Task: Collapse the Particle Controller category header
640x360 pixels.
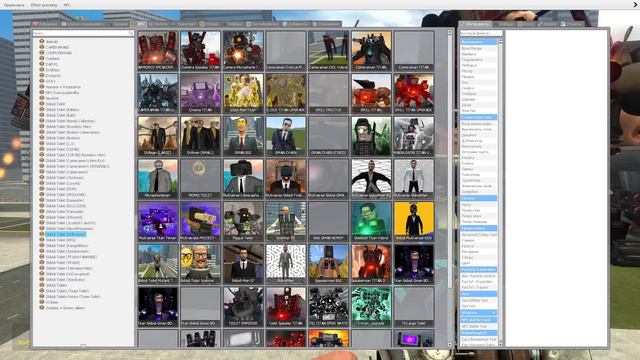Action: pyautogui.click(x=478, y=269)
